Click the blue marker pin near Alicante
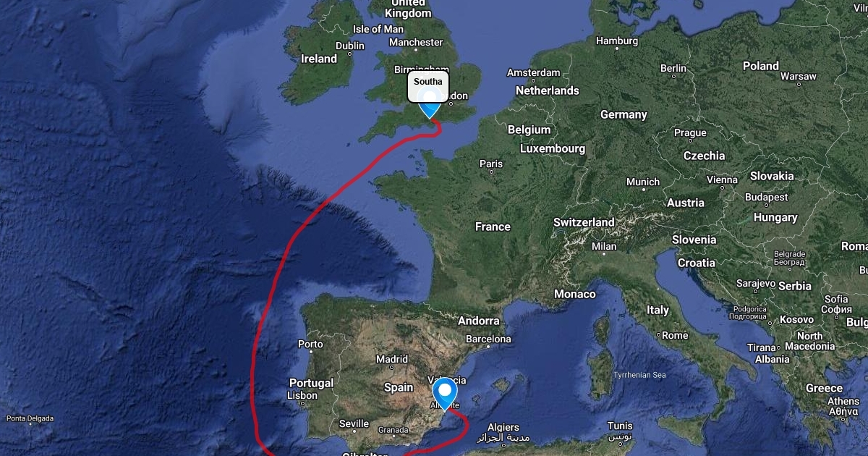This screenshot has width=868, height=456. coord(444,396)
